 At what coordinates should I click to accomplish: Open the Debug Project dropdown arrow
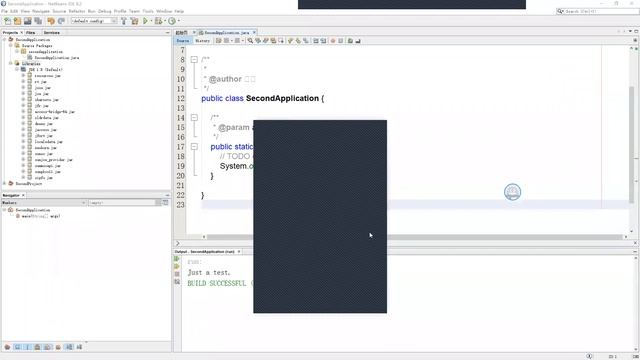tap(164, 21)
